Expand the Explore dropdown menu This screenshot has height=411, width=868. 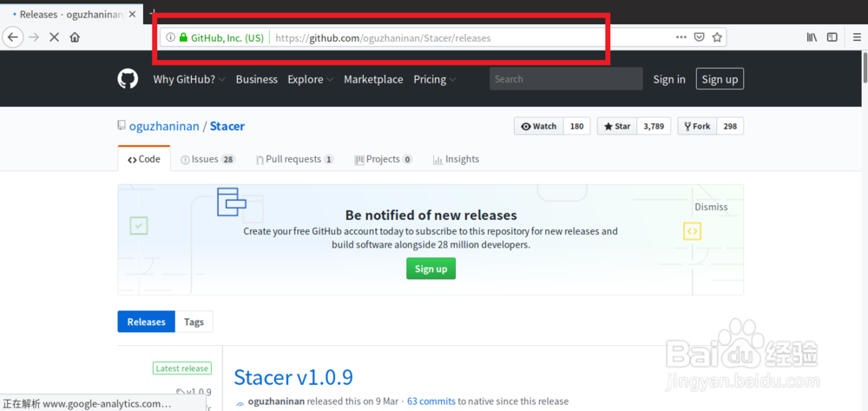310,79
